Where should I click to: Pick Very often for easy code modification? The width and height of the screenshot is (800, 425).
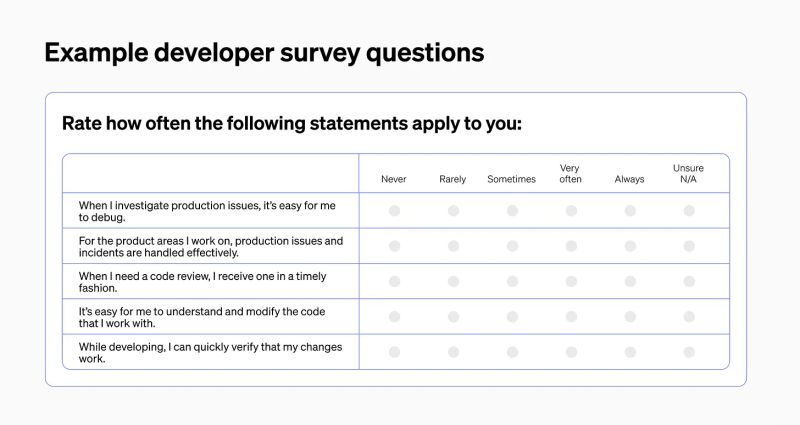point(571,317)
